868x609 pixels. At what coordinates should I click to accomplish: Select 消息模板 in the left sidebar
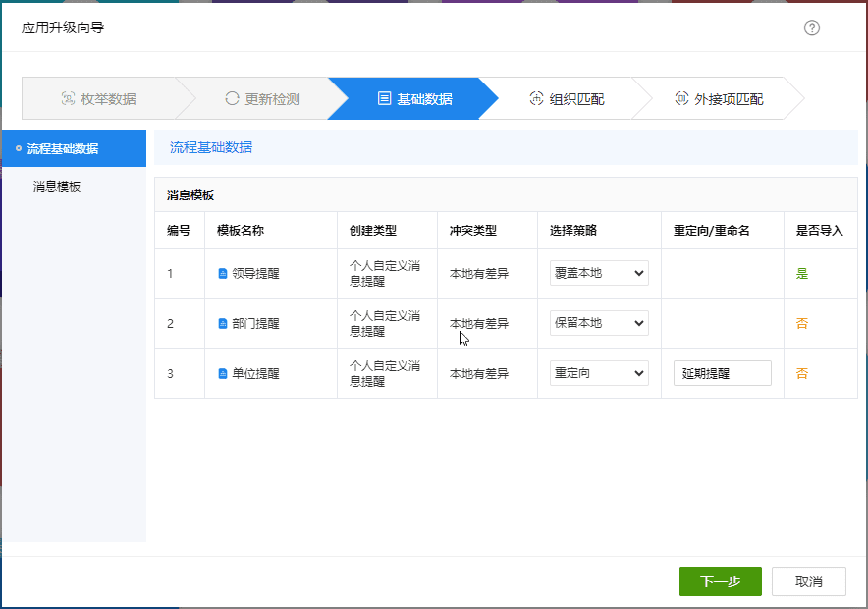tap(57, 186)
